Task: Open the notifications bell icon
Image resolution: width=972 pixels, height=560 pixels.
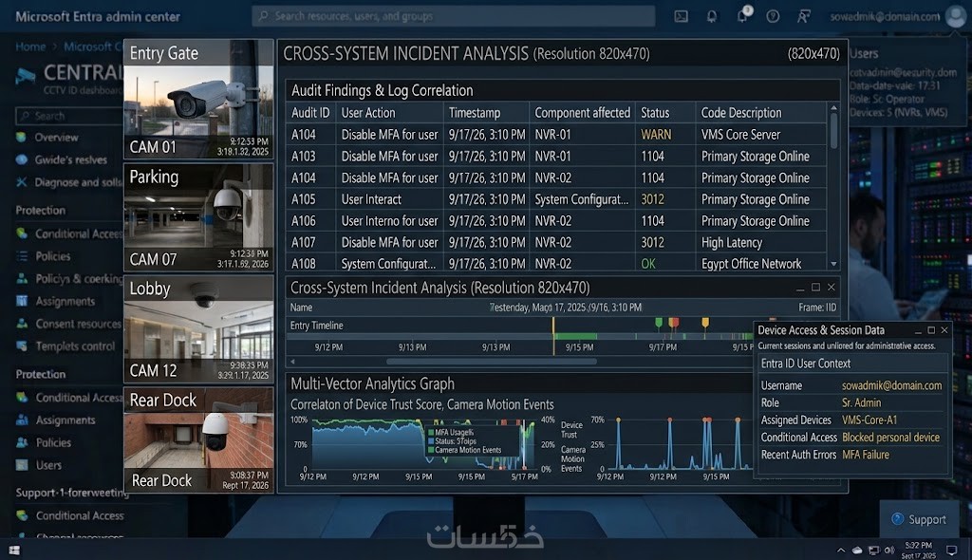Action: pos(712,17)
